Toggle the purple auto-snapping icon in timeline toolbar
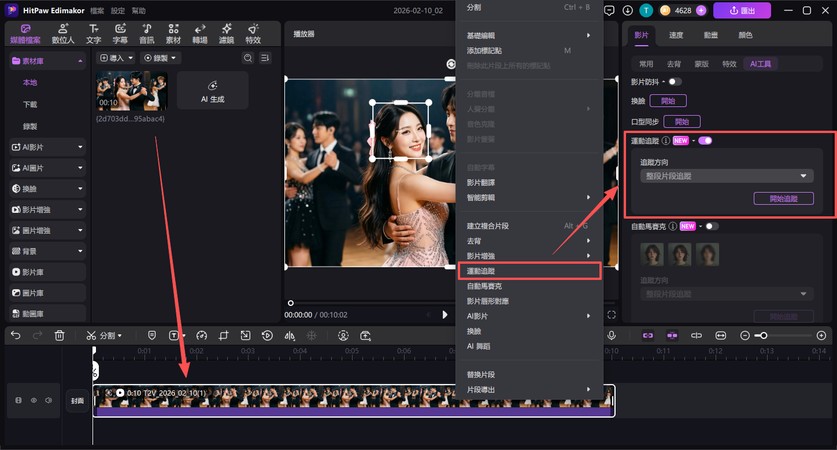The image size is (837, 450). click(x=672, y=335)
